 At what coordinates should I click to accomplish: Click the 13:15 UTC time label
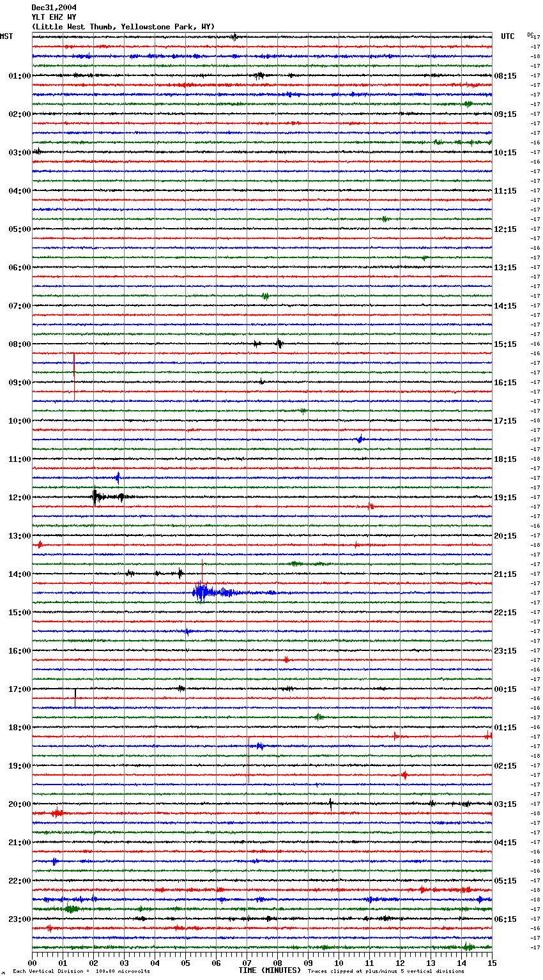click(x=505, y=268)
